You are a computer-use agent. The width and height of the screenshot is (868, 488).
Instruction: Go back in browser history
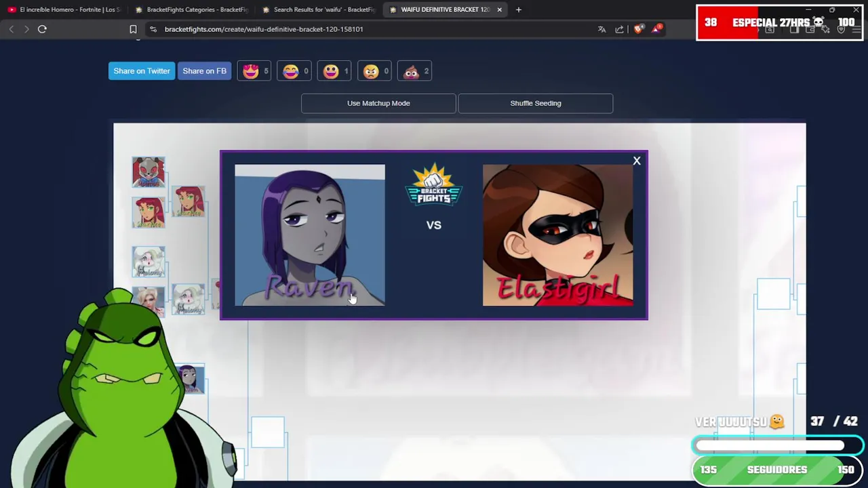12,29
